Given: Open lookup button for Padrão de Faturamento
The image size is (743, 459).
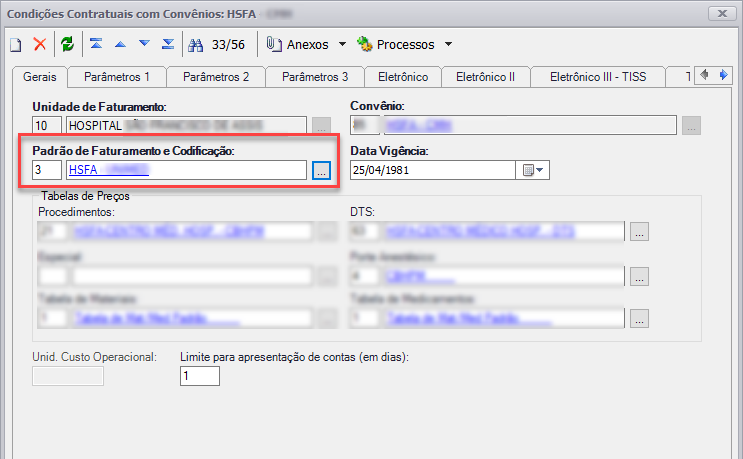Looking at the screenshot, I should pos(321,171).
